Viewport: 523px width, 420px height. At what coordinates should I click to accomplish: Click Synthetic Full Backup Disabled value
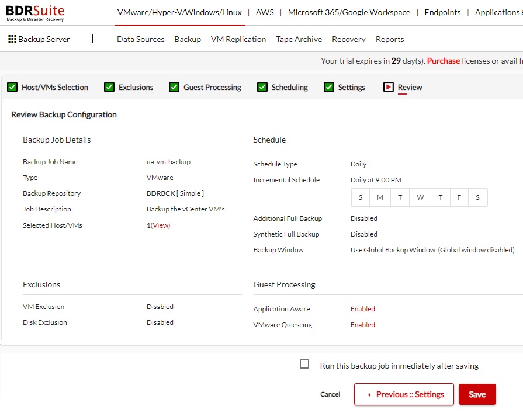(363, 234)
